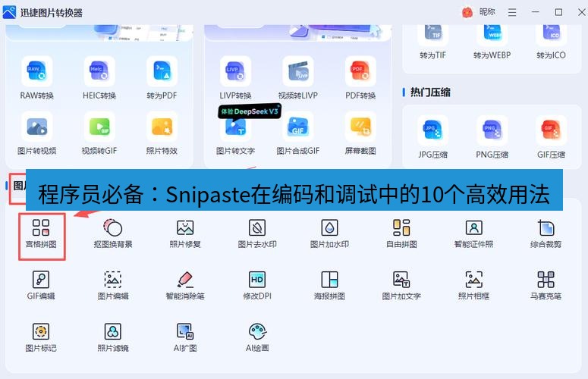
Task: Open 照片修复 photo repair
Action: tap(185, 234)
